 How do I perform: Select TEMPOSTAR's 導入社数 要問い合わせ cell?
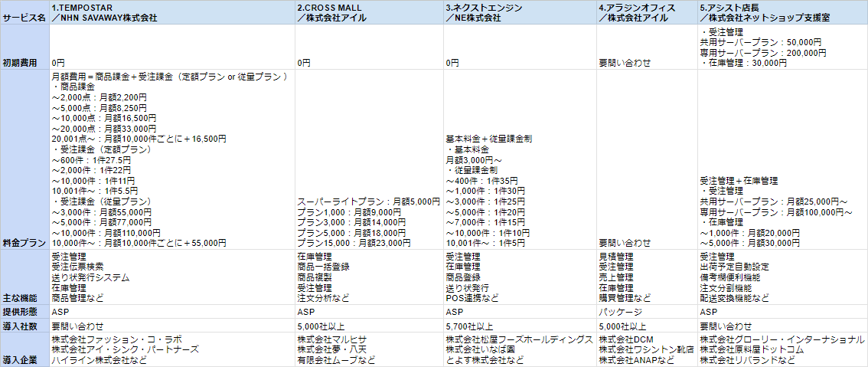click(x=173, y=326)
